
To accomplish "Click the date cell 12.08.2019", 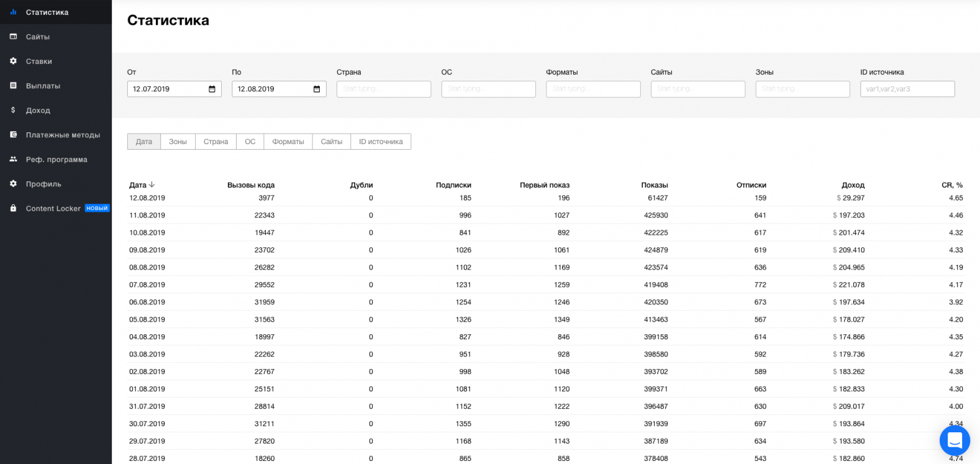I will coord(147,198).
